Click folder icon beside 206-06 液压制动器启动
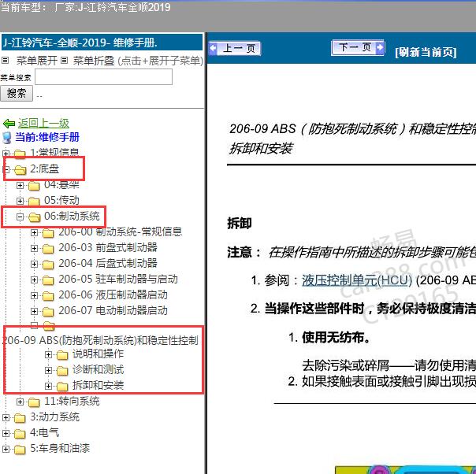The height and width of the screenshot is (474, 476). coord(48,296)
